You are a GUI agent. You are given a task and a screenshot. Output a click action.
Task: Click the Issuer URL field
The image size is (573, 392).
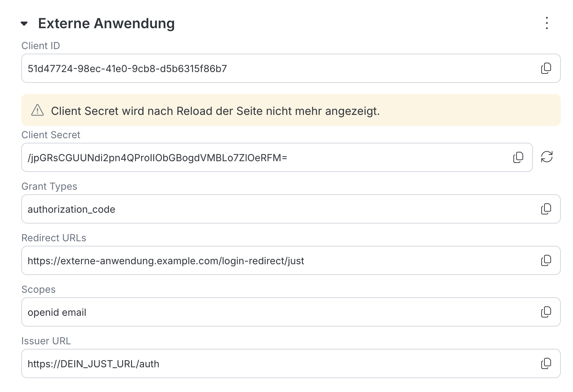click(291, 363)
